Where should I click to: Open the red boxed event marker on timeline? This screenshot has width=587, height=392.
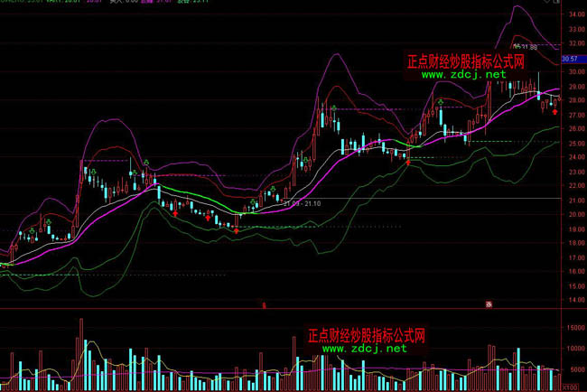pos(489,303)
